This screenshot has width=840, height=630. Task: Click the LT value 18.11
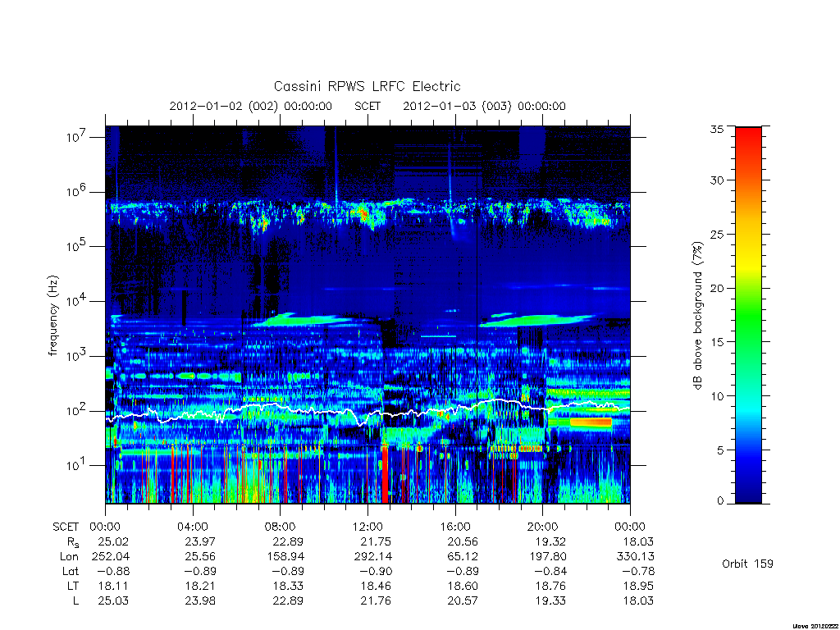point(113,586)
